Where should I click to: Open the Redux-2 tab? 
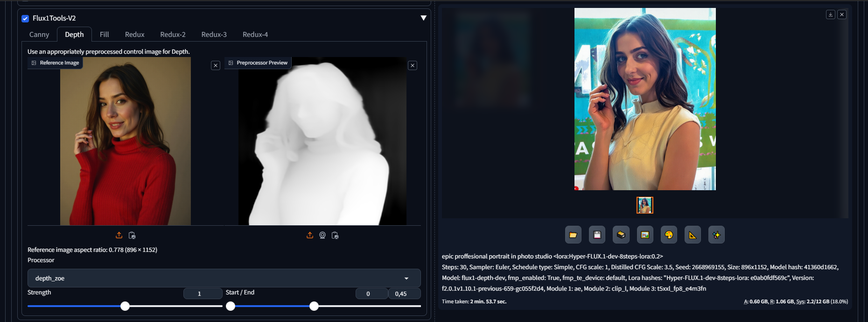pos(173,35)
